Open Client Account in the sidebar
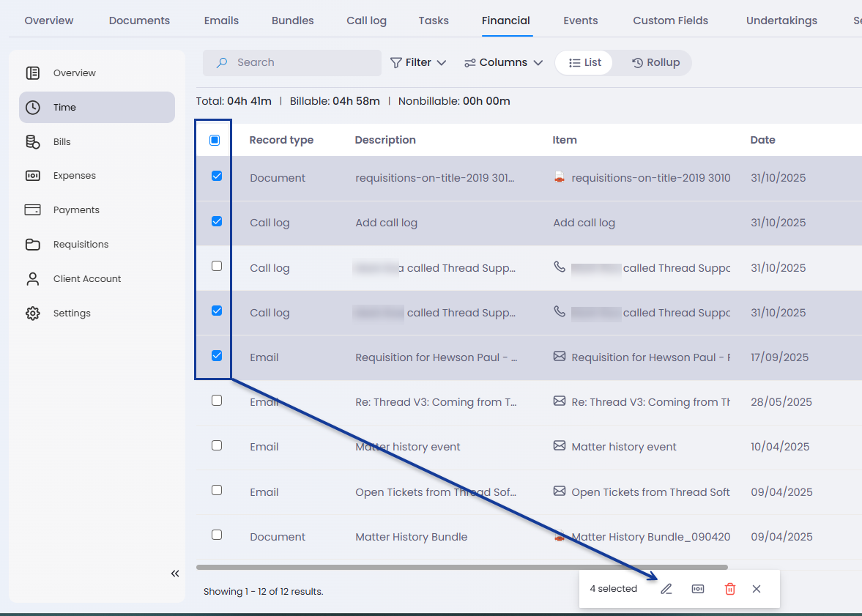The image size is (862, 616). (x=86, y=278)
